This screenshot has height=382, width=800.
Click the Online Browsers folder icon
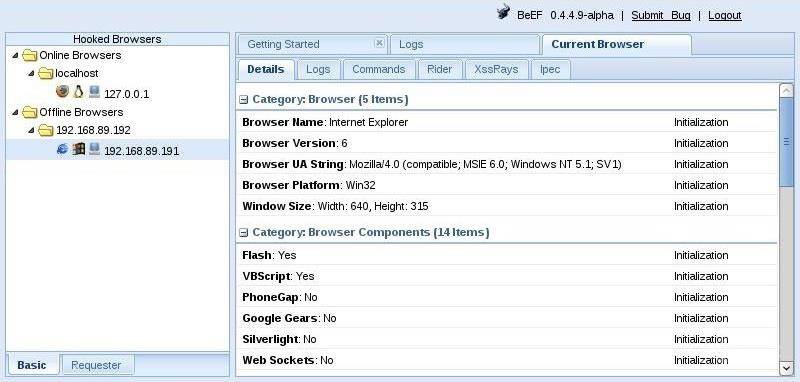30,55
